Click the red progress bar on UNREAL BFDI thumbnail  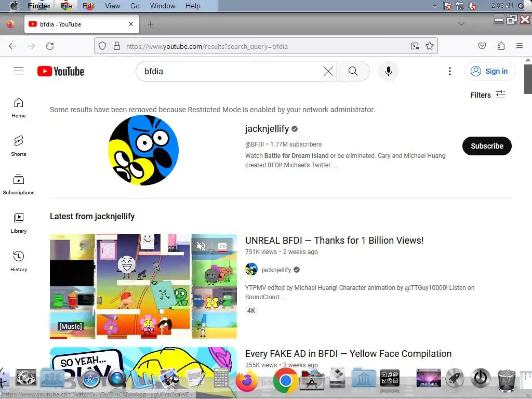coord(58,338)
